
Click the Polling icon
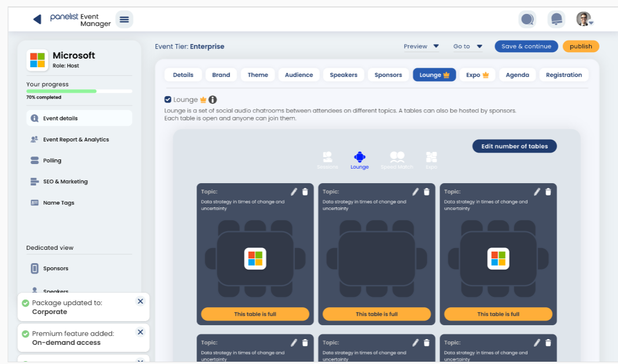[35, 161]
